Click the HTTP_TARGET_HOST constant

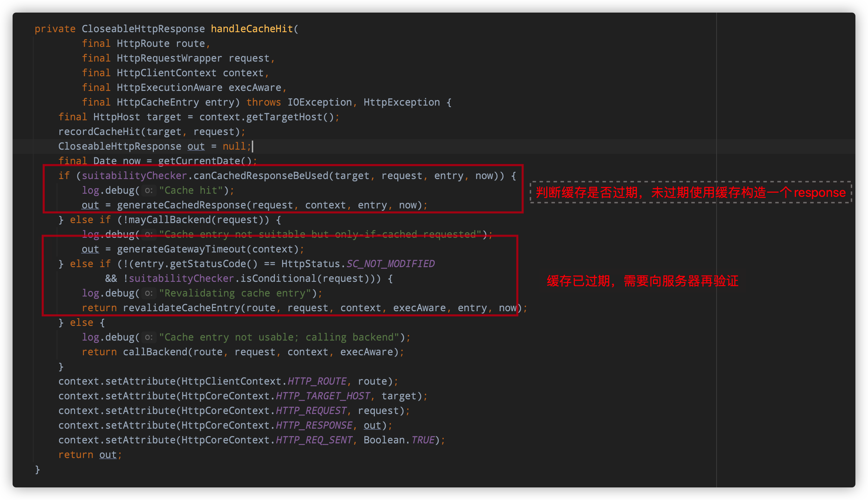[323, 396]
